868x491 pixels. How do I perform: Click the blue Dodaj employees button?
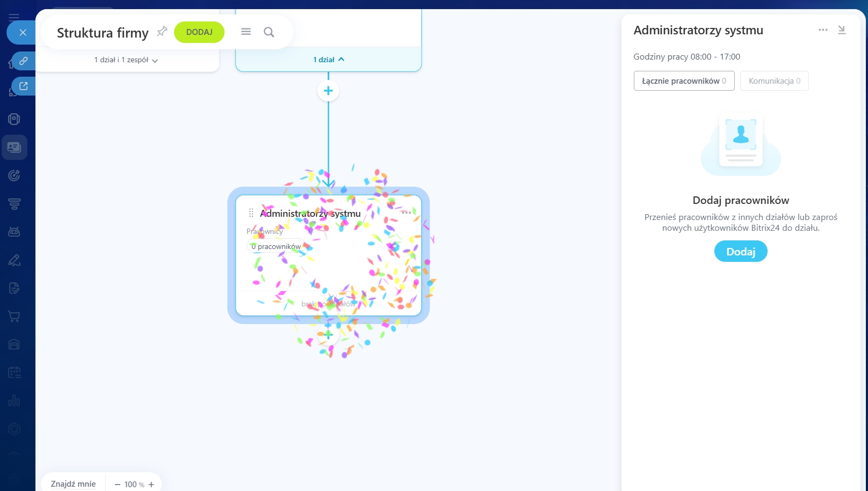click(x=740, y=252)
